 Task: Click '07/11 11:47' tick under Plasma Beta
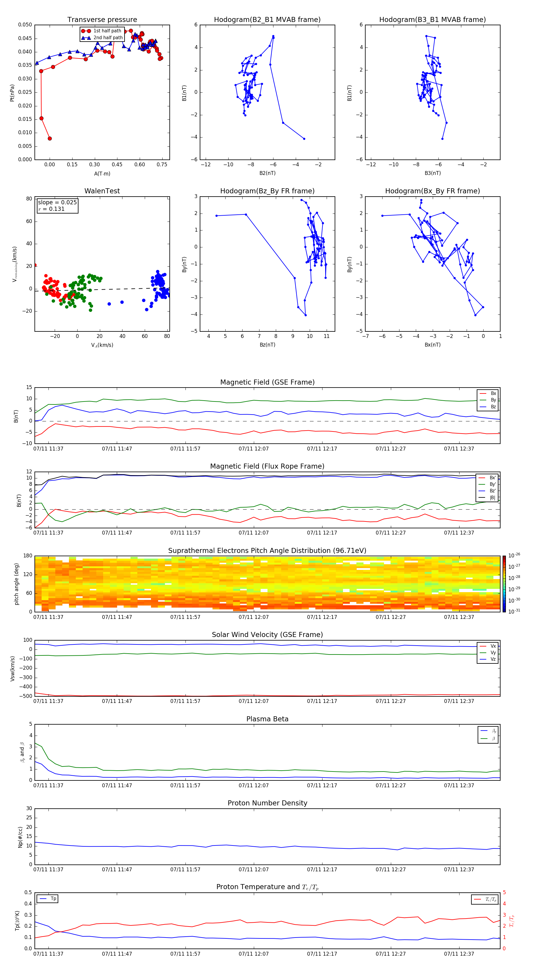tap(117, 785)
